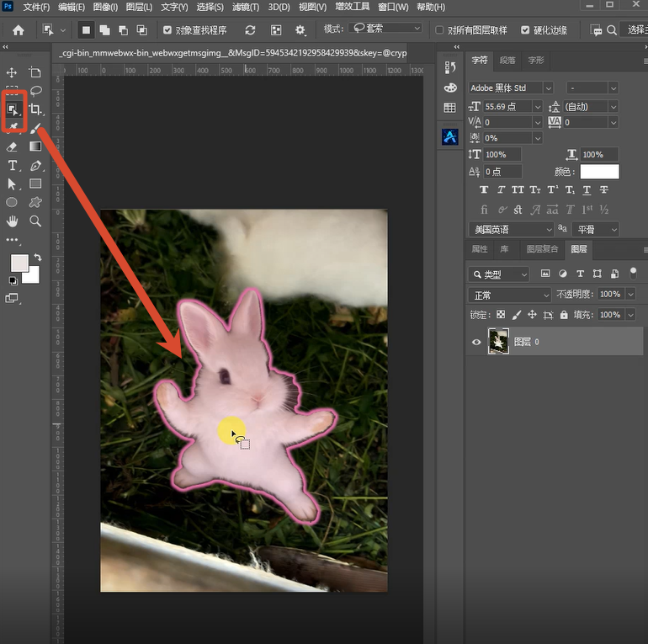Image resolution: width=648 pixels, height=644 pixels.
Task: Toggle 对象查找程序 checkbox
Action: pyautogui.click(x=167, y=29)
